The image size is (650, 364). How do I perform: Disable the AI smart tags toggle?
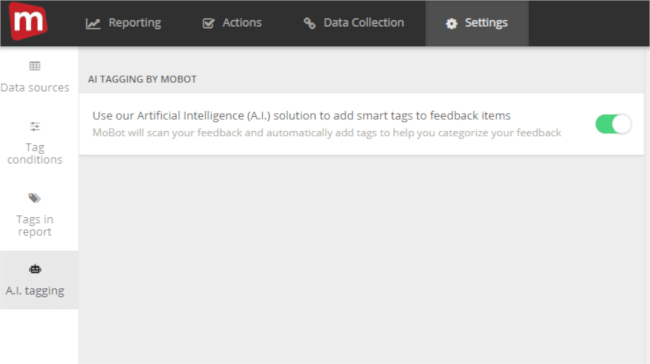(x=613, y=124)
